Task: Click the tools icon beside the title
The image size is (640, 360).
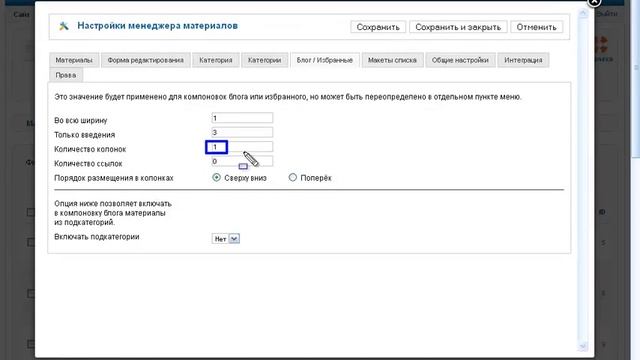Action: coord(64,26)
